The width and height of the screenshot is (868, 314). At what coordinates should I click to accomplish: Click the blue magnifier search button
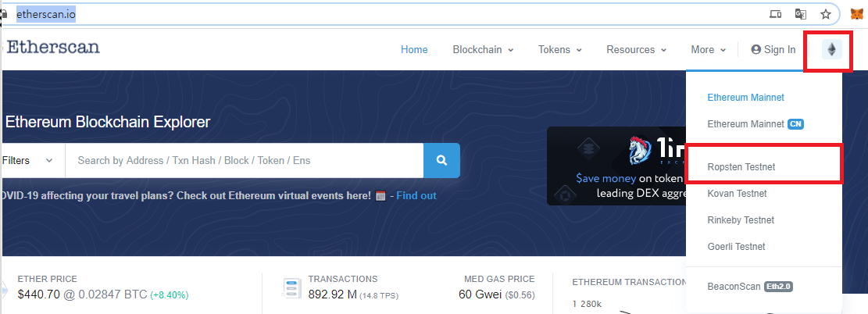441,161
